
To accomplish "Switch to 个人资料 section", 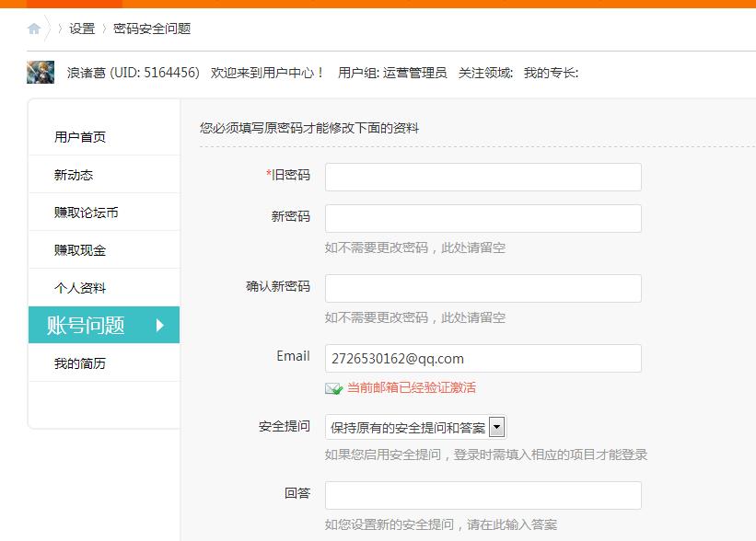I will click(x=80, y=288).
